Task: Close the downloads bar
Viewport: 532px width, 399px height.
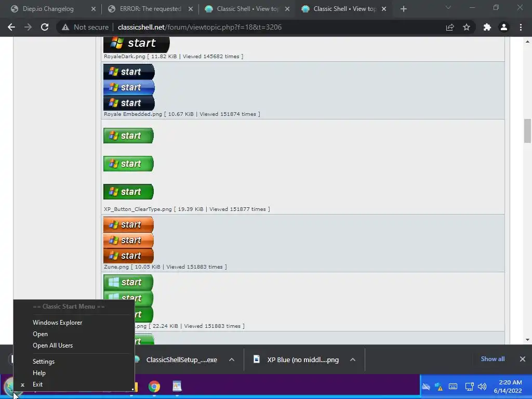Action: click(523, 359)
